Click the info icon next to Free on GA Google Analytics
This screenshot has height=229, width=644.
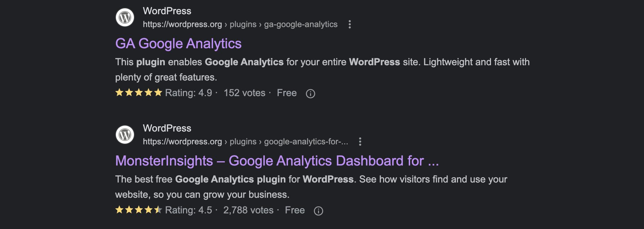[x=311, y=93]
